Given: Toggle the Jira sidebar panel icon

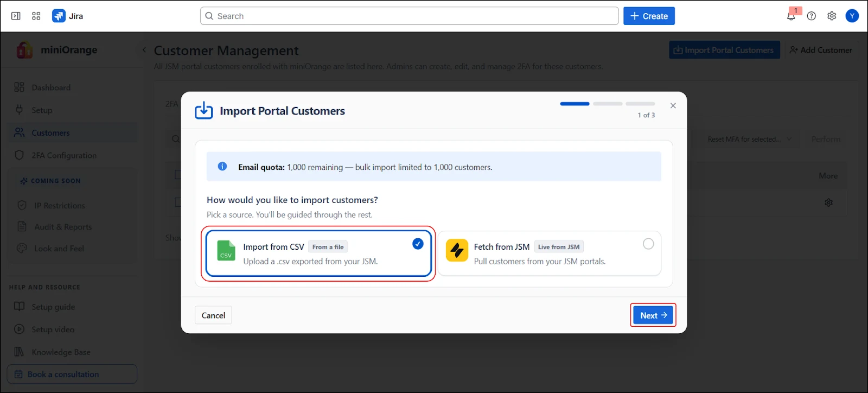Looking at the screenshot, I should [x=16, y=16].
